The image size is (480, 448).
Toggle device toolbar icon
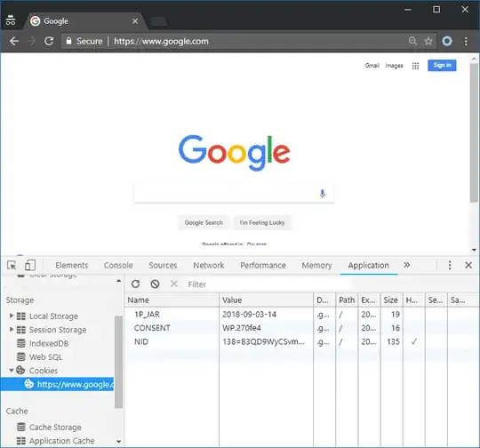(30, 265)
